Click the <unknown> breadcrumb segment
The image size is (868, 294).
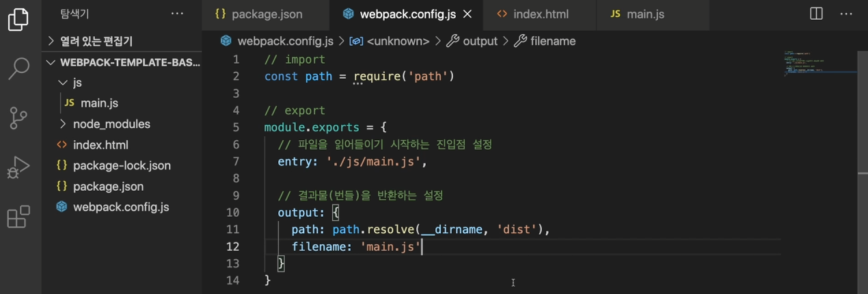pos(390,41)
